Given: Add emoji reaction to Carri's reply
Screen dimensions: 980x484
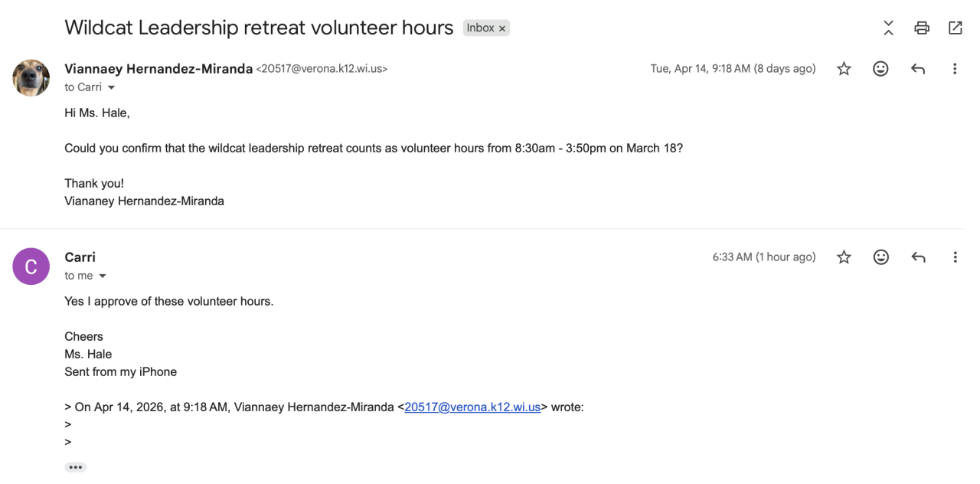Looking at the screenshot, I should pos(880,257).
